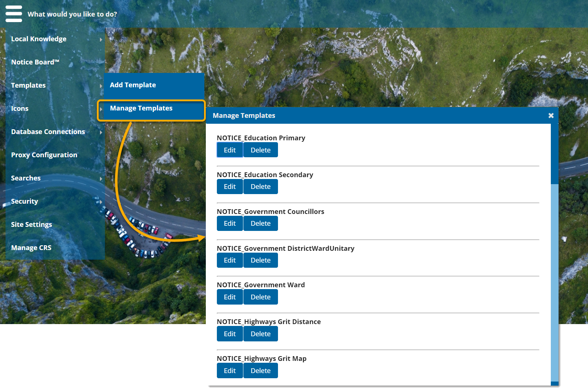Edit the NOTICE_Government Councillors template
588x390 pixels.
(x=230, y=224)
